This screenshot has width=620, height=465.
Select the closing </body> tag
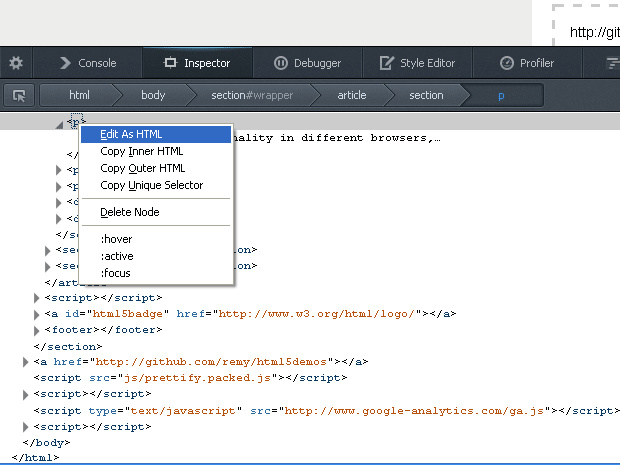47,442
